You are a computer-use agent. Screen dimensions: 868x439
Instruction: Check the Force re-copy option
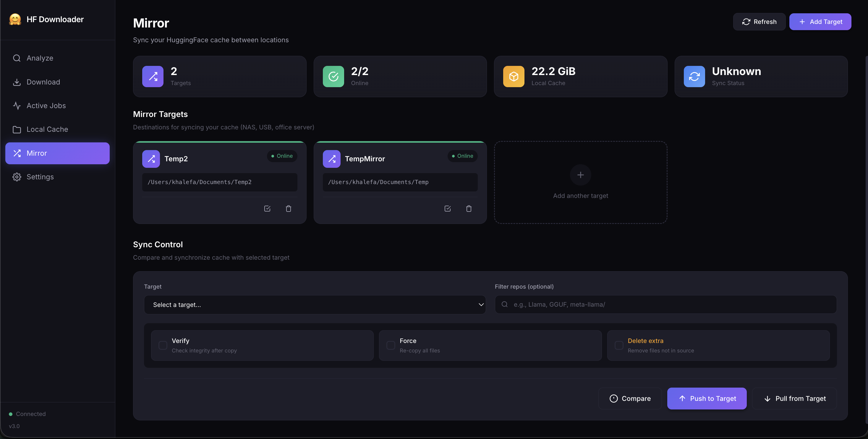pos(391,345)
